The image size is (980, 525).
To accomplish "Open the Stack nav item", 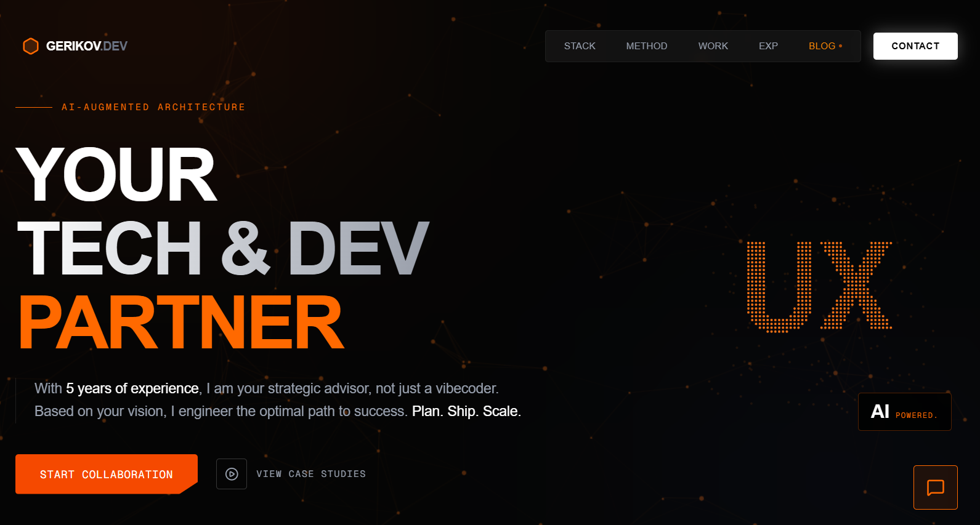I will click(x=580, y=46).
